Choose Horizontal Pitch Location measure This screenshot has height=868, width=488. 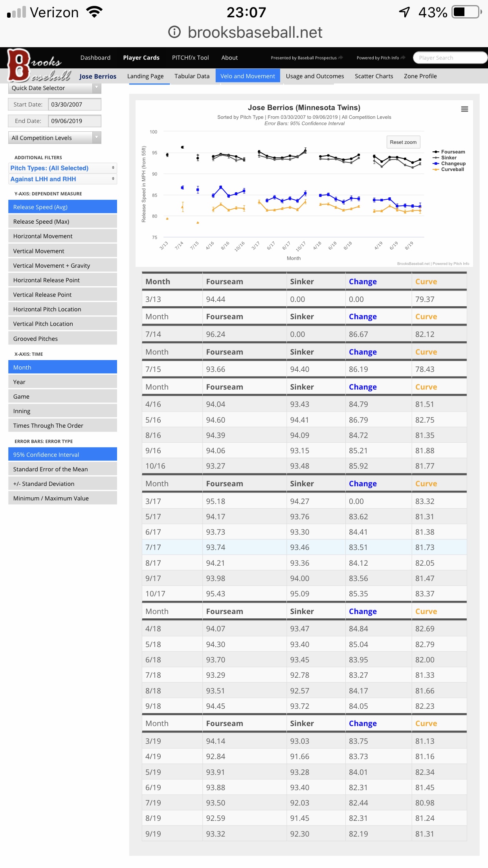tap(62, 309)
